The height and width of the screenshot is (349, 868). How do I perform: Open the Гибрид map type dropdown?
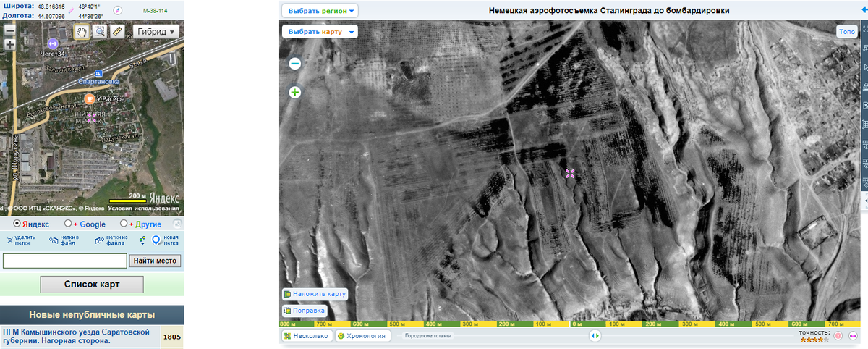pyautogui.click(x=156, y=32)
